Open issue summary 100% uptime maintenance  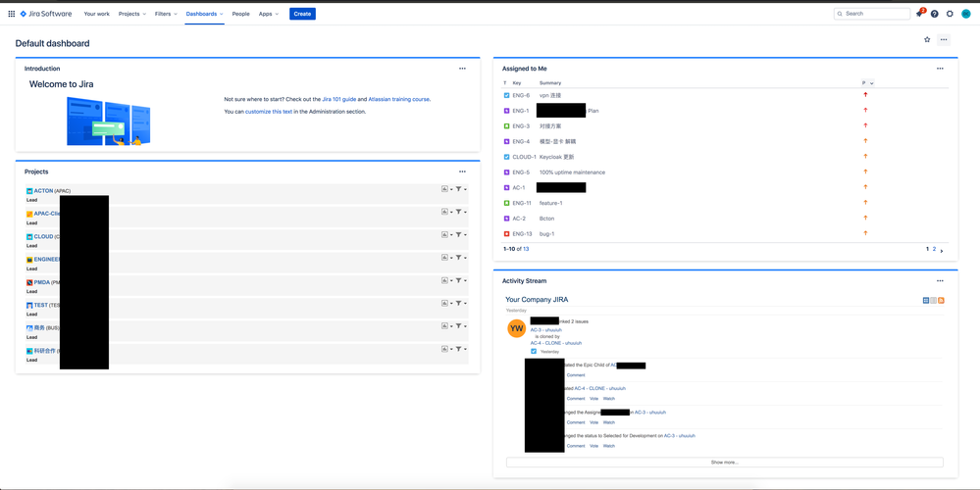[x=573, y=172]
